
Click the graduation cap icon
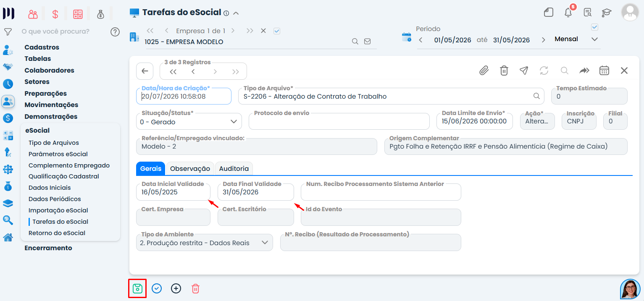coord(607,13)
